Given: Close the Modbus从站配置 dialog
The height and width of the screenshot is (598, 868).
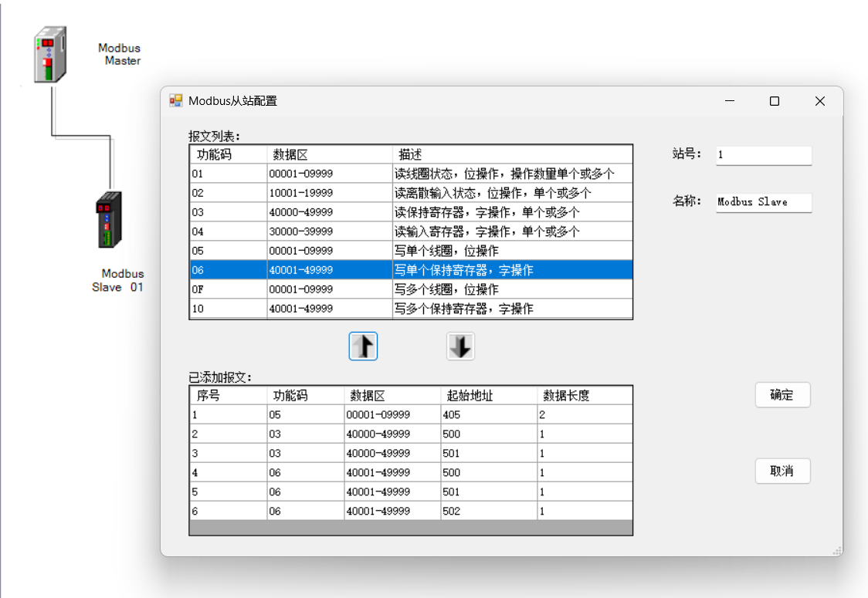Looking at the screenshot, I should pos(819,101).
